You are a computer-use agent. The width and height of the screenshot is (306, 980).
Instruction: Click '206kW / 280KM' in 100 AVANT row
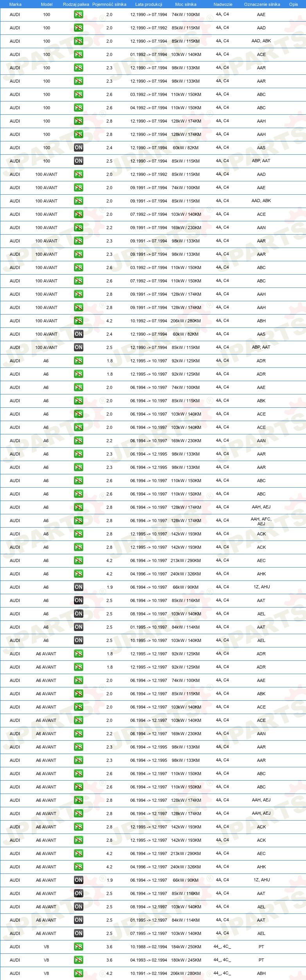[186, 321]
